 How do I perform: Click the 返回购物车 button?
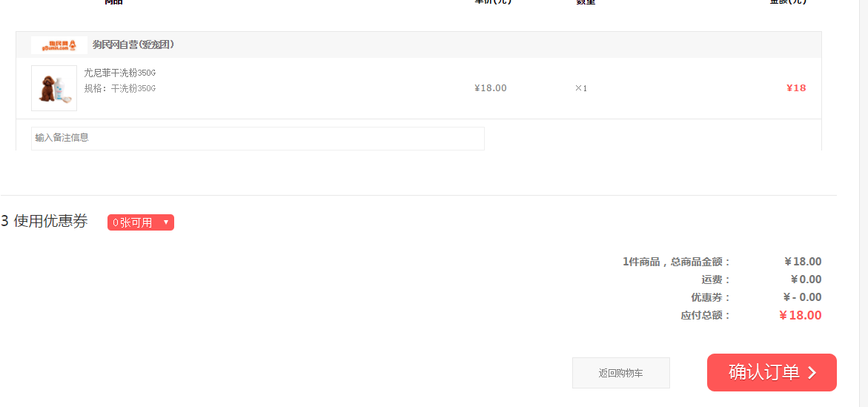click(621, 373)
